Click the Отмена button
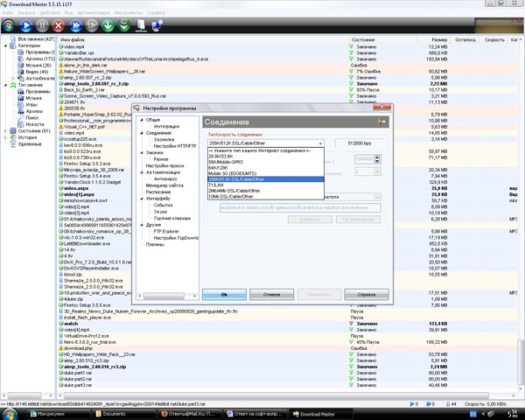 coord(271,294)
